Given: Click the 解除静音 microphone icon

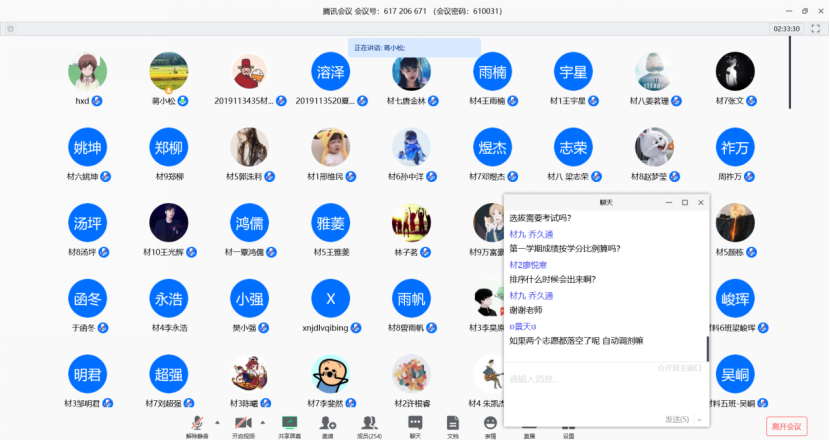Looking at the screenshot, I should tap(198, 423).
